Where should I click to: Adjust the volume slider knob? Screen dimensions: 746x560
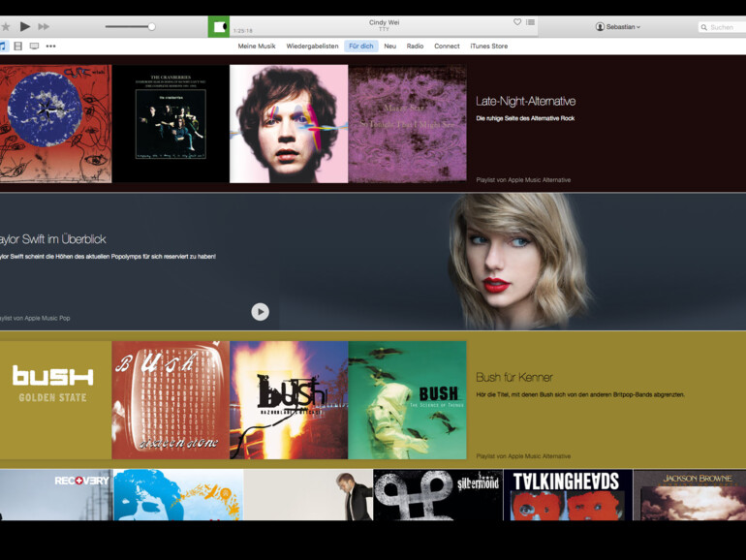point(151,27)
